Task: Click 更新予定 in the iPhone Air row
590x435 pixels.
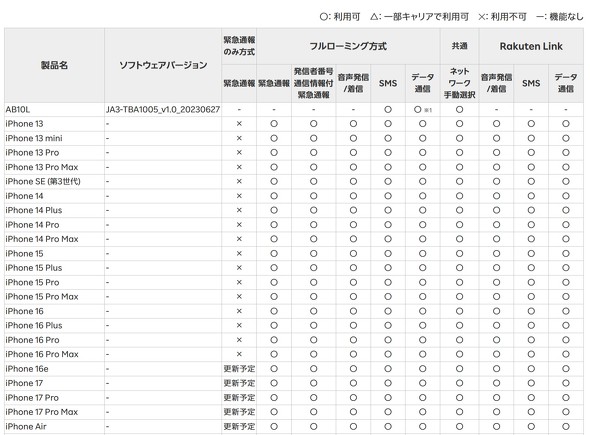Action: (x=239, y=426)
